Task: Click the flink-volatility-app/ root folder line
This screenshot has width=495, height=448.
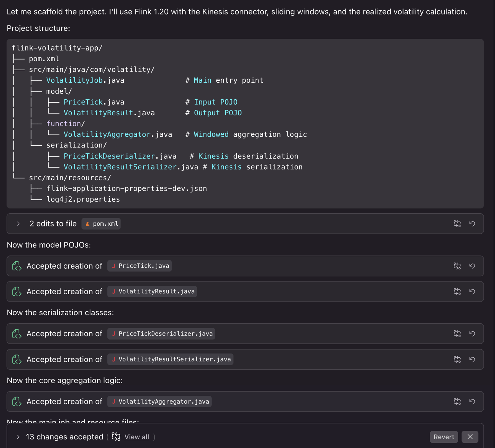Action: click(x=57, y=48)
